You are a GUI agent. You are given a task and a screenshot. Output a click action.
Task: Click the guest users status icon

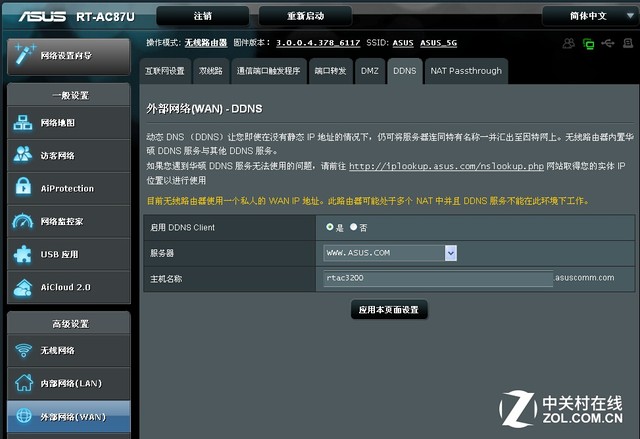click(569, 43)
